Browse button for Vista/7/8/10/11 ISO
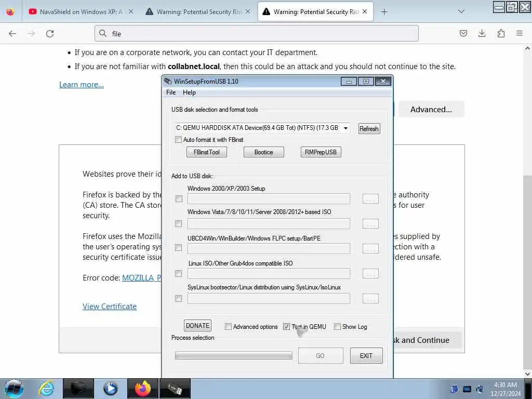The image size is (532, 399). coord(370,223)
